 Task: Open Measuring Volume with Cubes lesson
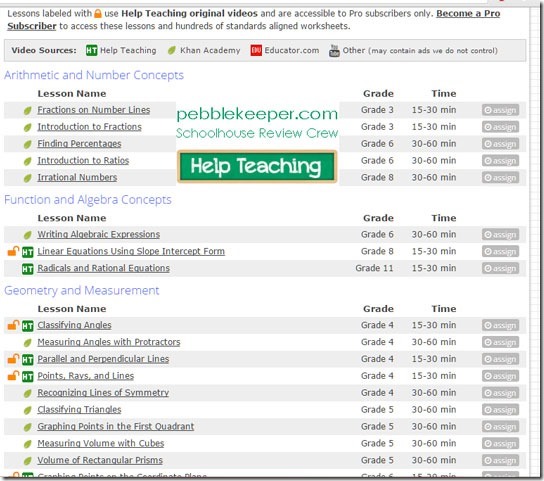pos(101,444)
